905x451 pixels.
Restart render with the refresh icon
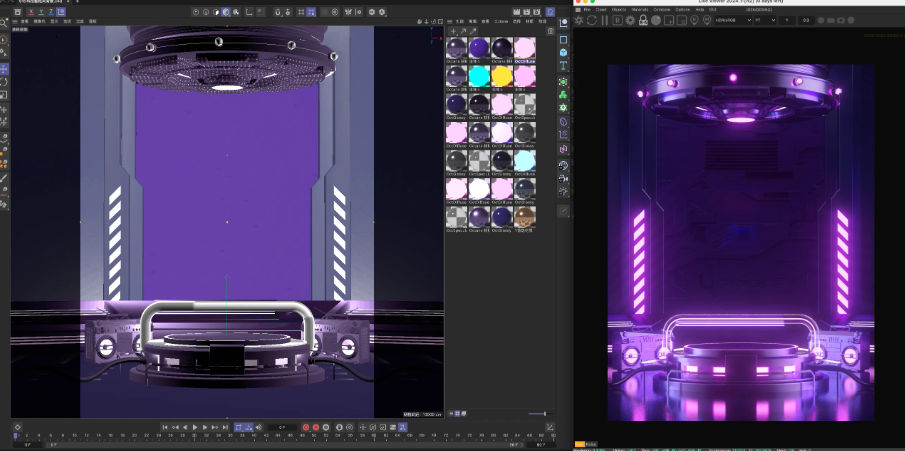(594, 21)
